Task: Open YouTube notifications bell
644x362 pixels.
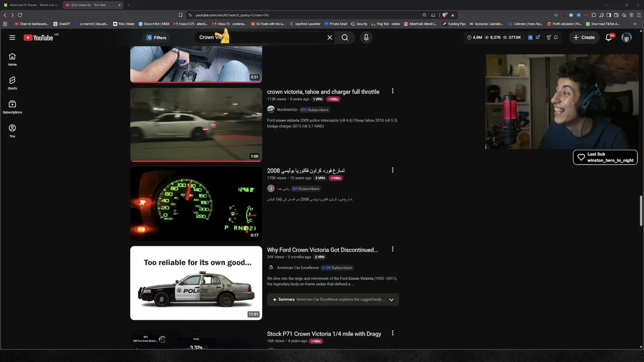Action: (608, 38)
